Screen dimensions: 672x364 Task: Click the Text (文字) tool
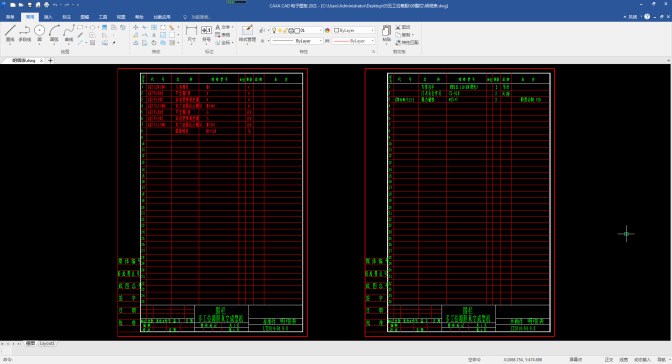pyautogui.click(x=222, y=27)
